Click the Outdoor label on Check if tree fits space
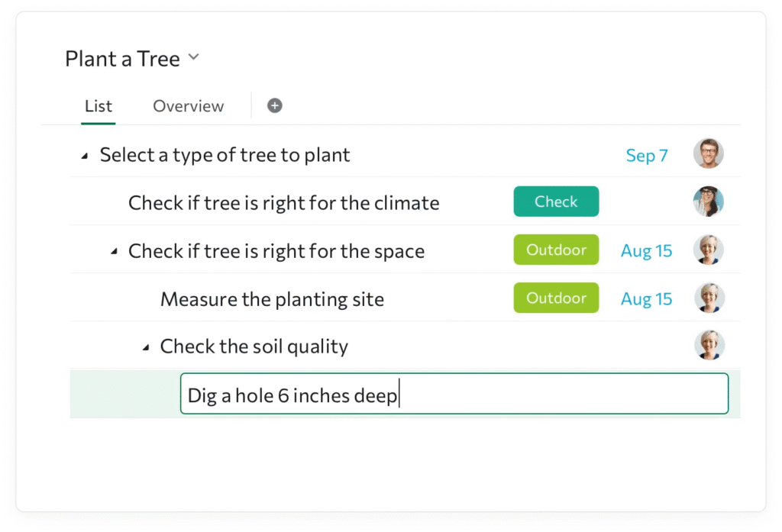This screenshot has height=532, width=782. (x=556, y=250)
